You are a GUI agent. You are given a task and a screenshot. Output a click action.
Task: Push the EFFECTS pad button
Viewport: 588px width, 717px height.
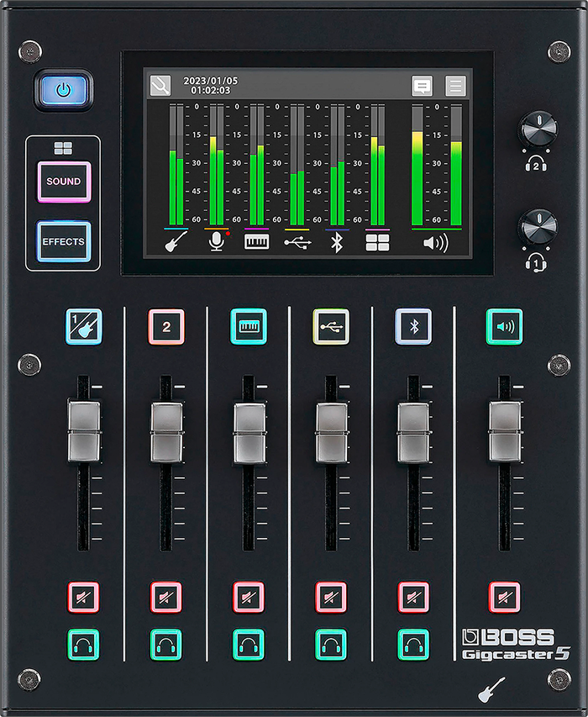pos(64,241)
